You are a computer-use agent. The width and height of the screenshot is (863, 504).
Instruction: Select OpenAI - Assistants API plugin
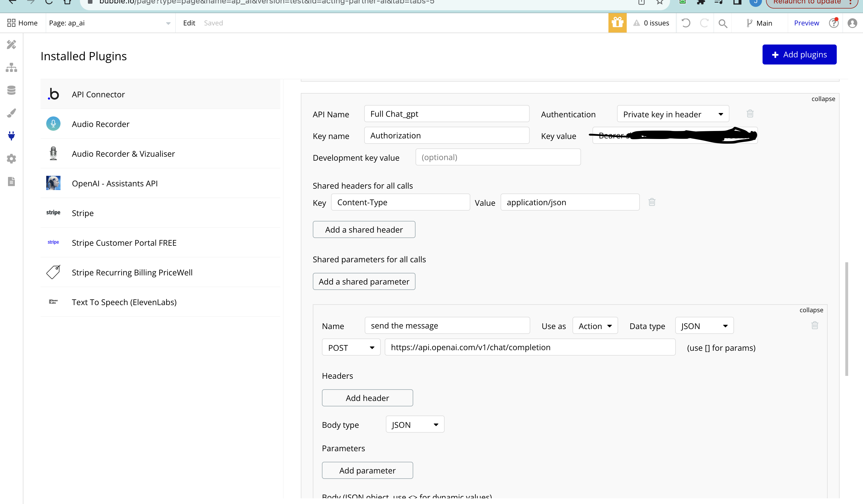click(x=160, y=183)
